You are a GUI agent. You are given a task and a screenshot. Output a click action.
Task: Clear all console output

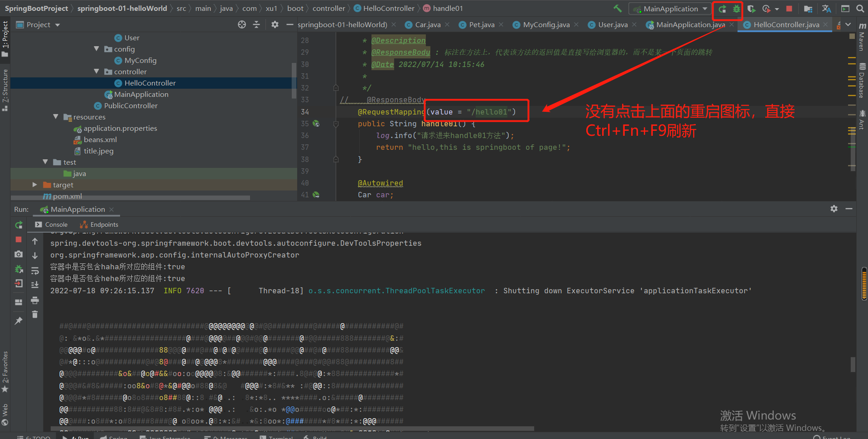(35, 315)
